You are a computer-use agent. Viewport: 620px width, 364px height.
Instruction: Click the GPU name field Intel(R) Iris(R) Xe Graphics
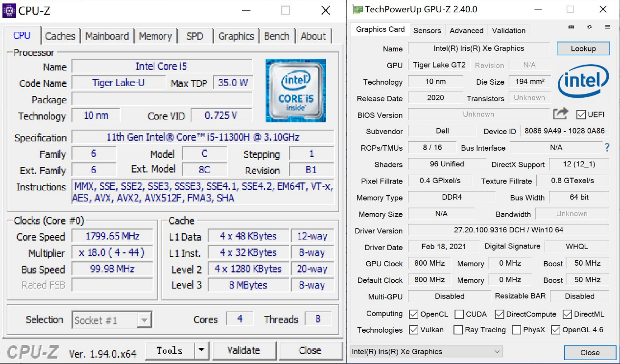pyautogui.click(x=479, y=48)
